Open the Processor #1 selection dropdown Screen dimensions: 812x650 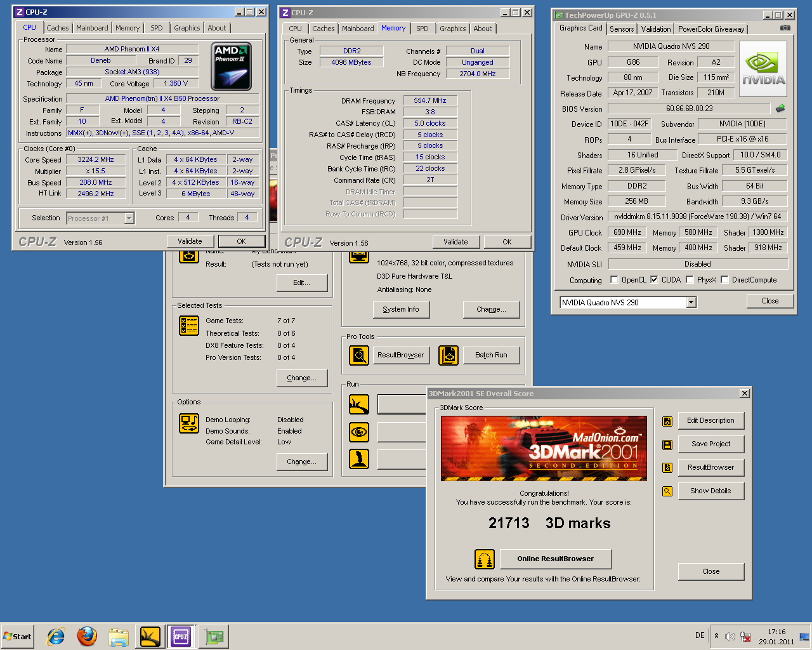coord(129,218)
